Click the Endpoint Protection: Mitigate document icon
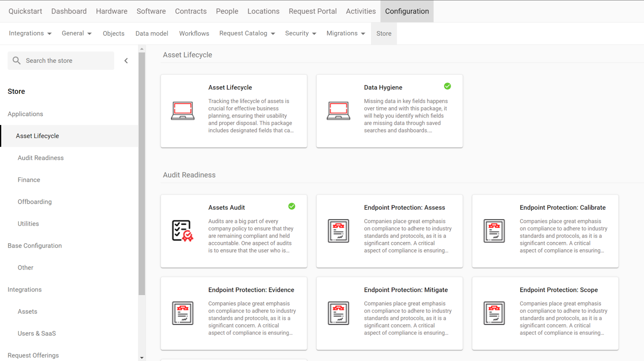 pos(338,313)
